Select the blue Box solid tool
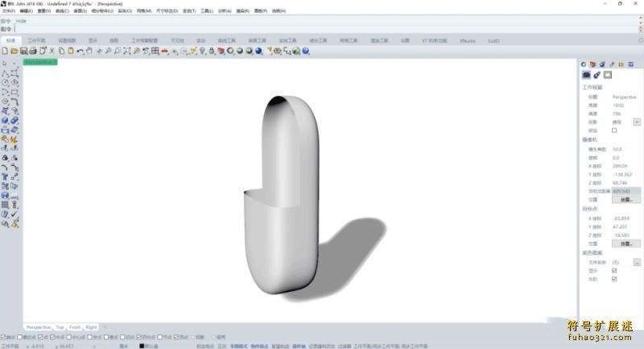The height and width of the screenshot is (349, 644). click(x=5, y=120)
